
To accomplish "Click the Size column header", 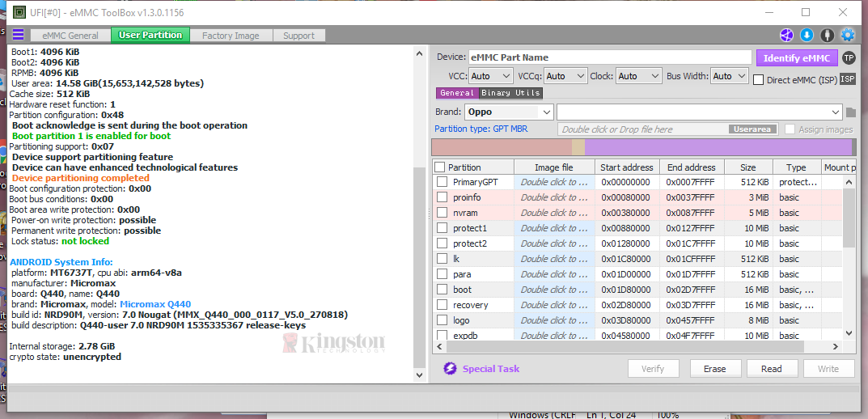I will click(x=748, y=167).
